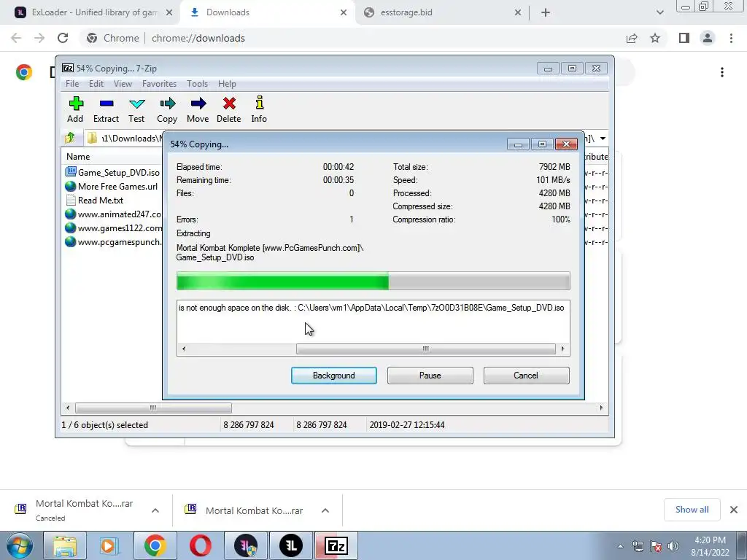The width and height of the screenshot is (747, 560).
Task: Open the ExLoader app taskbar icon
Action: click(x=291, y=545)
